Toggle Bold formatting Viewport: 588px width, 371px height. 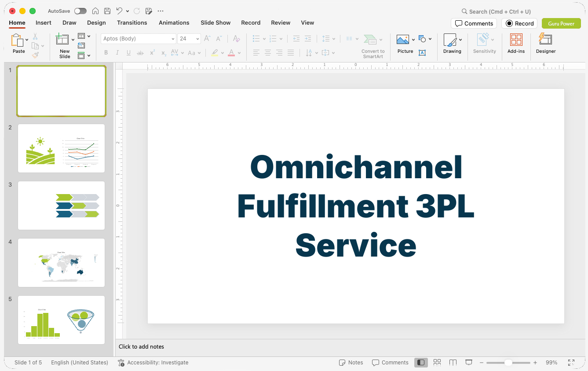tap(106, 53)
